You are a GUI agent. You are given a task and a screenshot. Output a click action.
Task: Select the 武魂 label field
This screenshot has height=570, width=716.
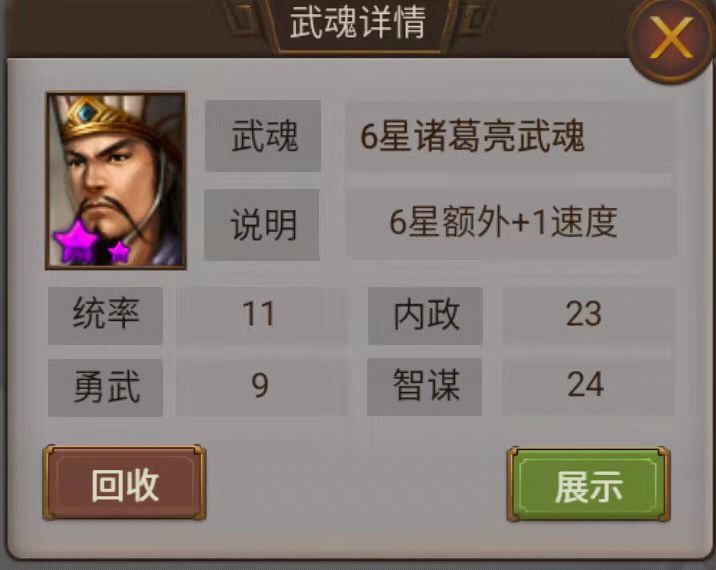[x=263, y=136]
